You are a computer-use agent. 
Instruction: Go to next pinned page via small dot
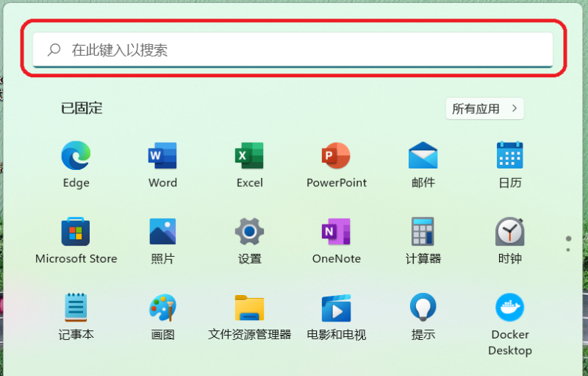pyautogui.click(x=568, y=250)
